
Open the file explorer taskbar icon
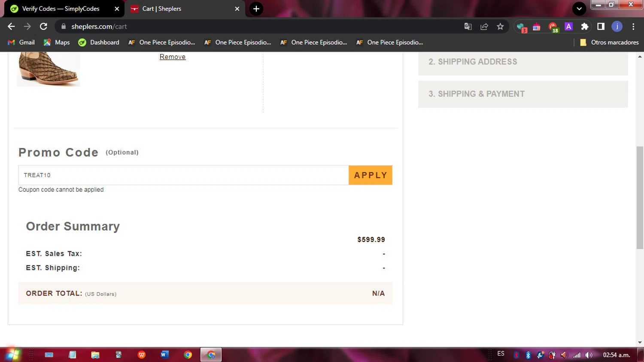coord(95,355)
